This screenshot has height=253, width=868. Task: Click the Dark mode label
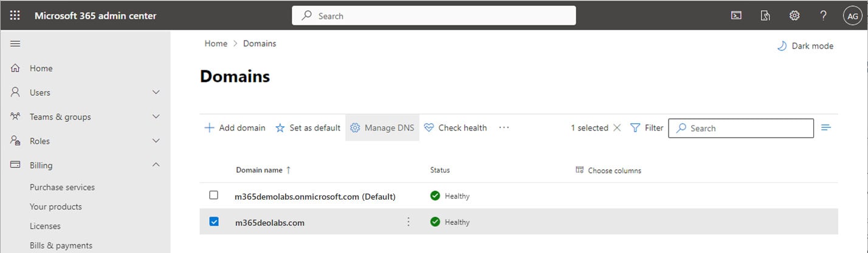(813, 46)
